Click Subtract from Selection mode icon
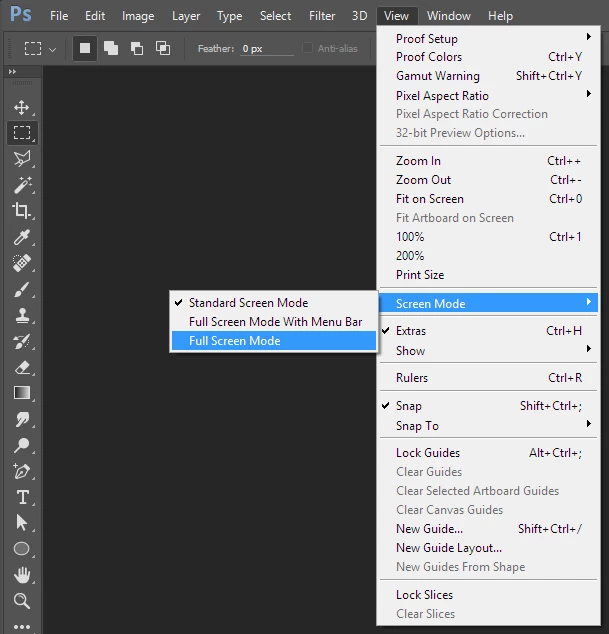 click(137, 48)
